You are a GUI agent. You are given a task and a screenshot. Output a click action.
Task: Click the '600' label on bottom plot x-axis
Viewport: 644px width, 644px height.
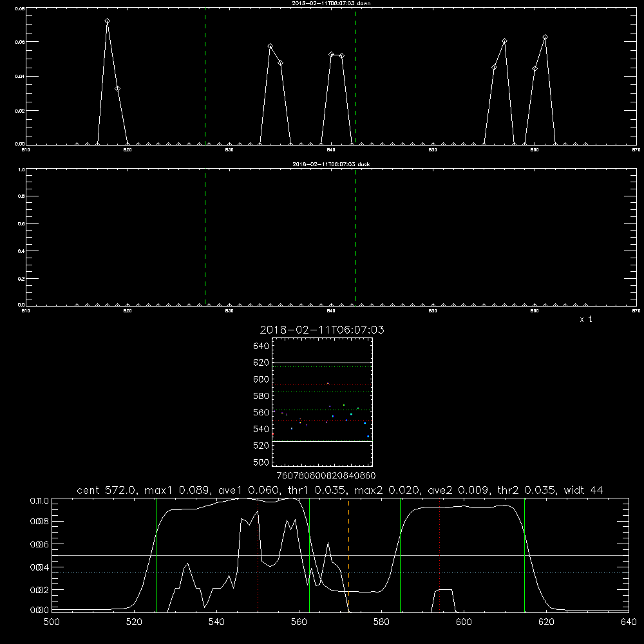click(464, 622)
